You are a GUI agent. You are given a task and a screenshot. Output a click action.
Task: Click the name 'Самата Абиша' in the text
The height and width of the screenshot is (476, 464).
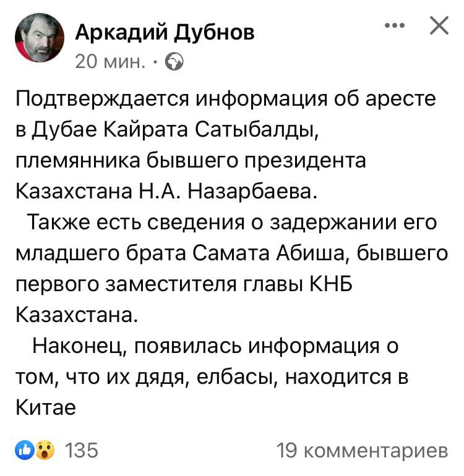271,254
